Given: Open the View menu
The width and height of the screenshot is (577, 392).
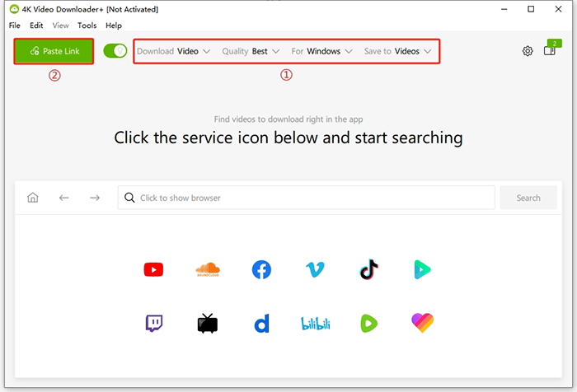Looking at the screenshot, I should click(x=60, y=26).
